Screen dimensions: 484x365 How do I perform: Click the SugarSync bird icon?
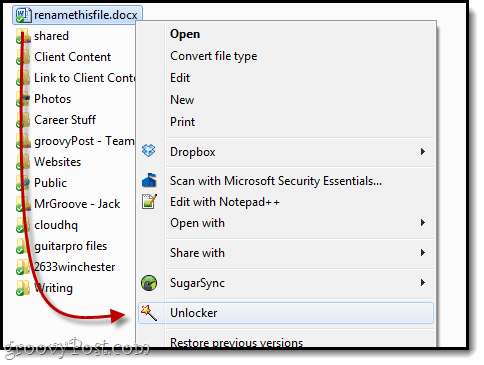(x=149, y=283)
